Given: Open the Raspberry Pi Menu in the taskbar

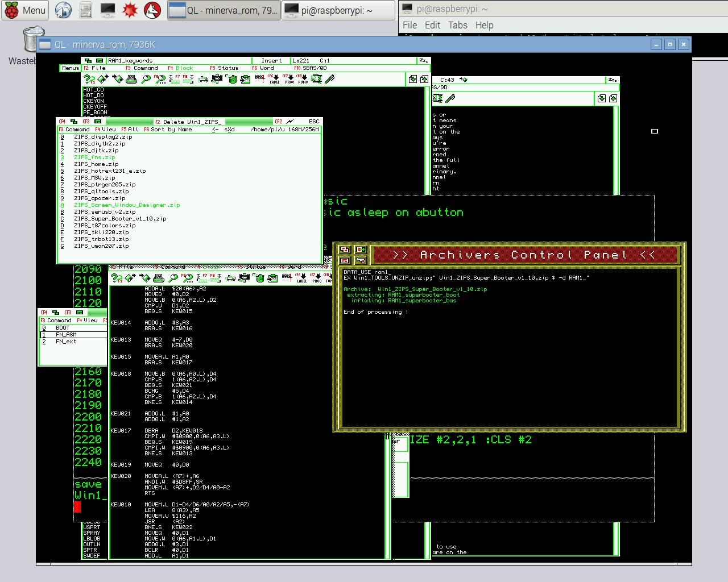Looking at the screenshot, I should [x=25, y=10].
